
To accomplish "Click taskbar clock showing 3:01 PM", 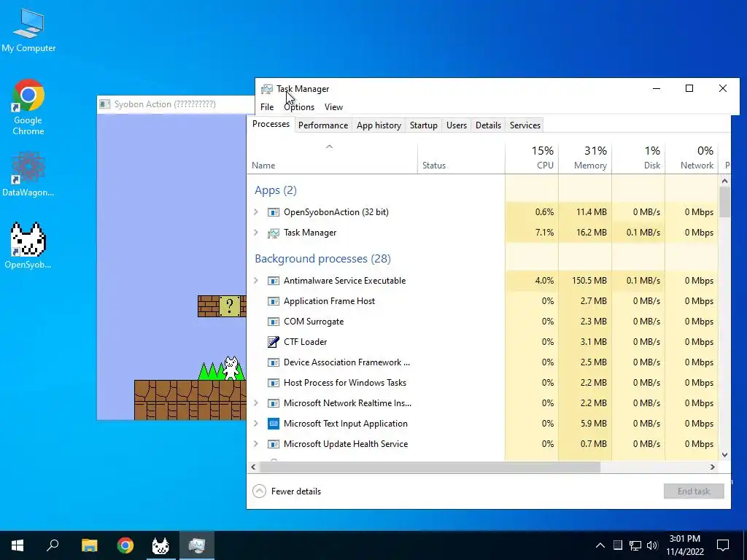I will pyautogui.click(x=684, y=545).
